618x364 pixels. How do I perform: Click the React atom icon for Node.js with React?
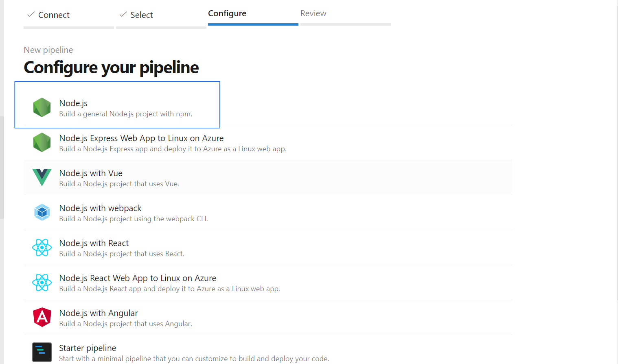[x=42, y=247]
